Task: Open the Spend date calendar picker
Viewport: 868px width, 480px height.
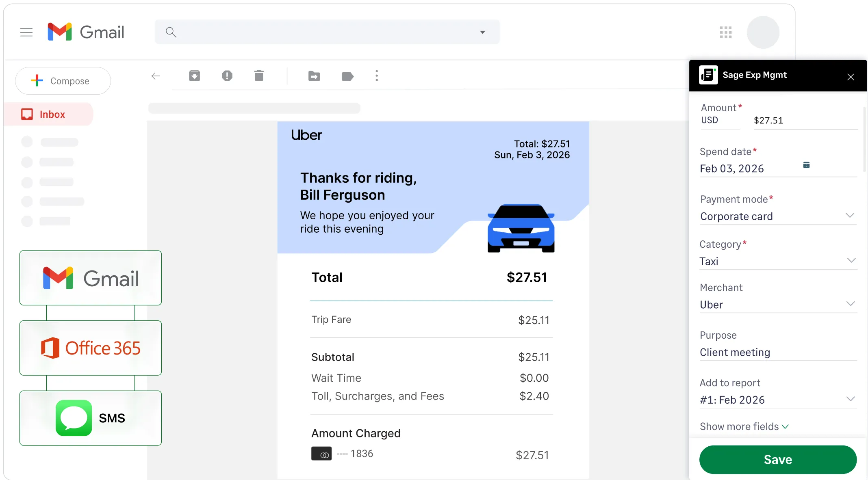Action: click(807, 165)
